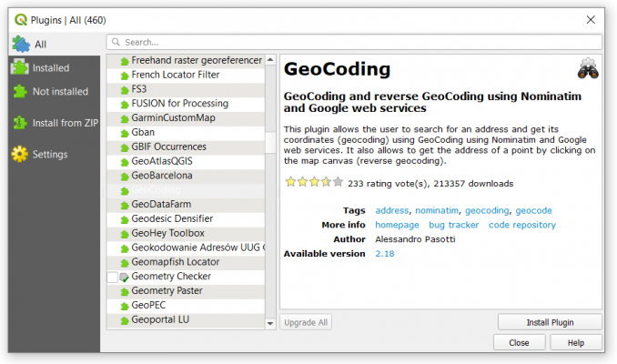
Task: Select the highlighted GeoCoding row
Action: (186, 190)
